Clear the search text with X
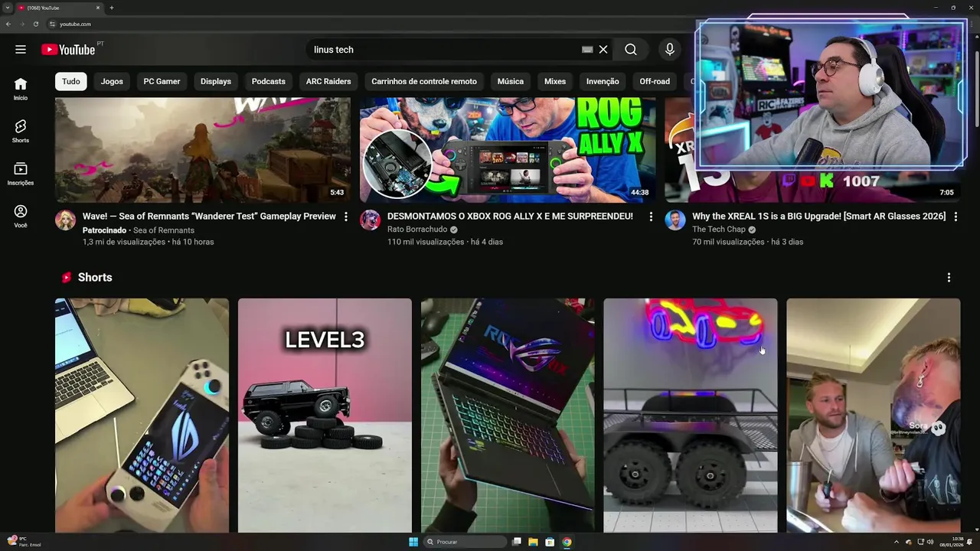The height and width of the screenshot is (551, 980). tap(603, 50)
